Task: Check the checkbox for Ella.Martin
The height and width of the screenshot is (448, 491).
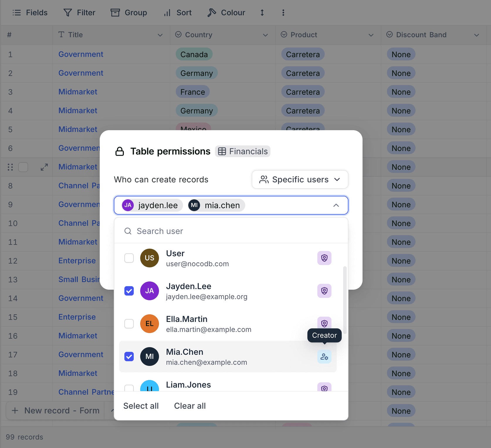Action: [129, 323]
